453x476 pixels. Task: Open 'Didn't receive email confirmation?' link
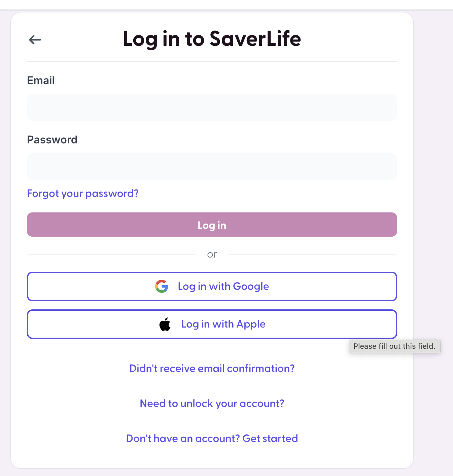pyautogui.click(x=212, y=369)
